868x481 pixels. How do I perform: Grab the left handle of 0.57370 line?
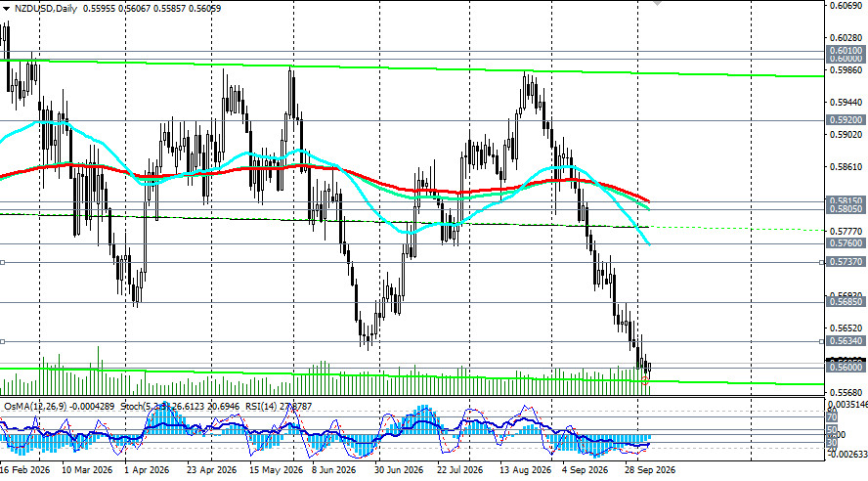point(2,262)
